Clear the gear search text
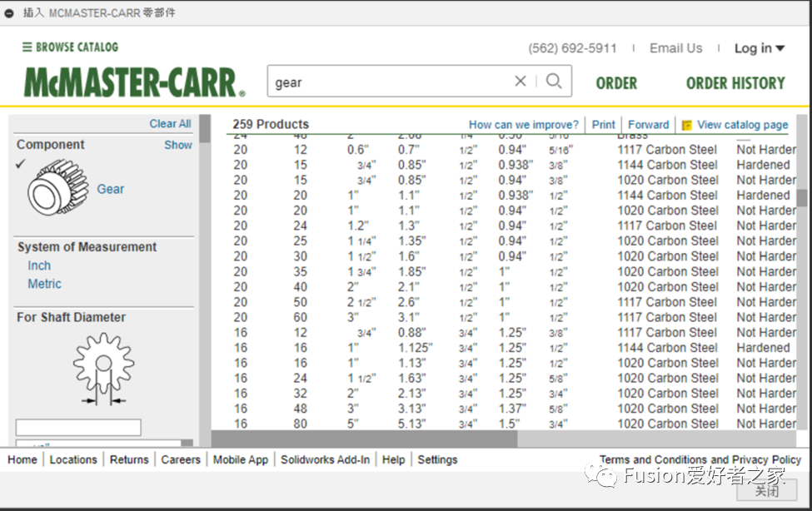812x511 pixels. click(521, 82)
